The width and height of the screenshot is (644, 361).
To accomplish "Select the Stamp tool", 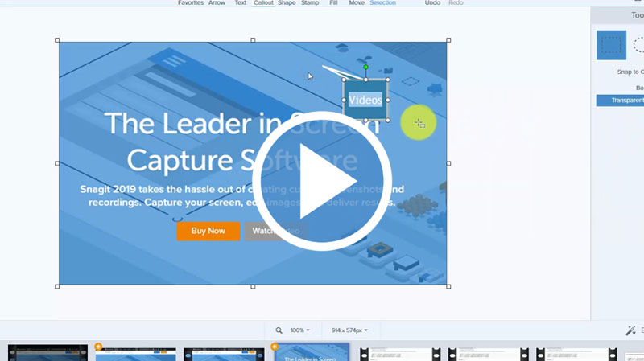I will tap(310, 3).
